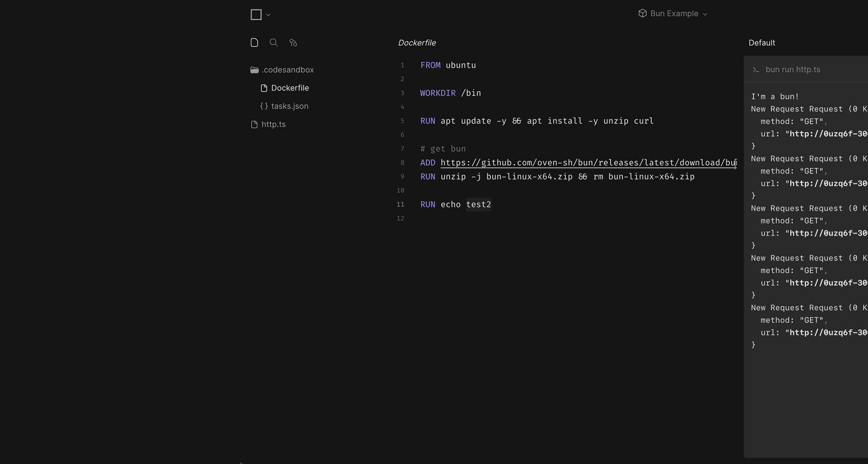Viewport: 868px width, 464px height.
Task: Click the terminal icon next to bun run http.ts
Action: pyautogui.click(x=757, y=69)
